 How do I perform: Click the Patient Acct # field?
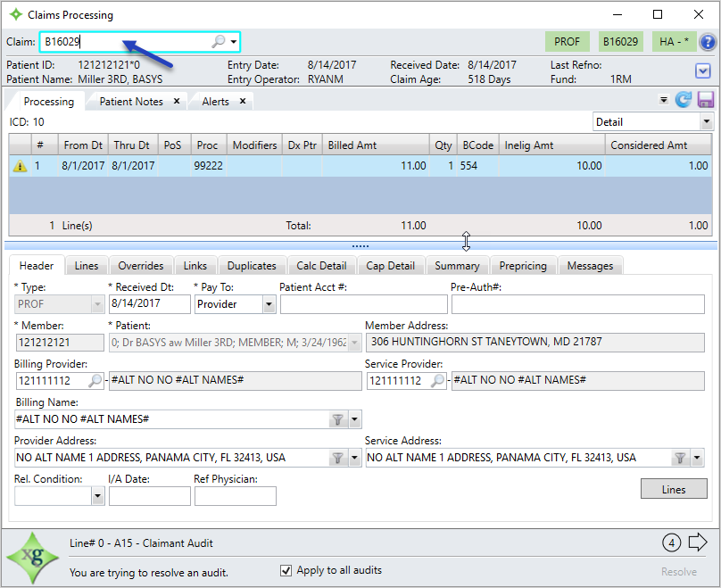click(x=364, y=304)
